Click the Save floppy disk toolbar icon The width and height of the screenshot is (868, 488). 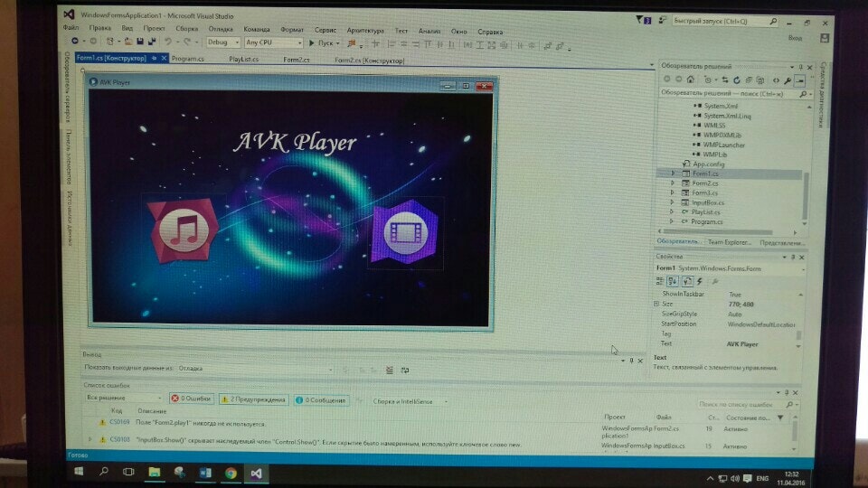point(140,42)
